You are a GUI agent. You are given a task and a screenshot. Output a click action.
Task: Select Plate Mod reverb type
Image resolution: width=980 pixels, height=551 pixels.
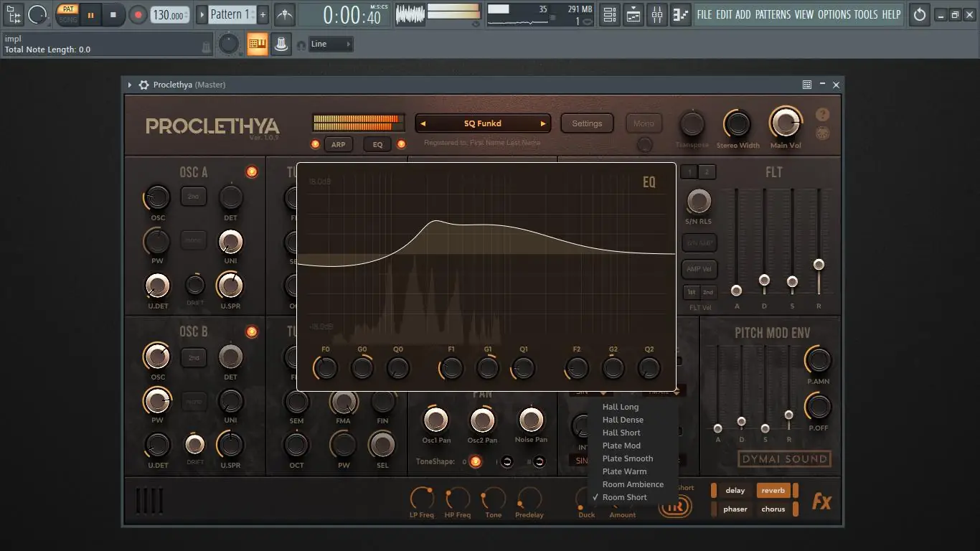[621, 446]
